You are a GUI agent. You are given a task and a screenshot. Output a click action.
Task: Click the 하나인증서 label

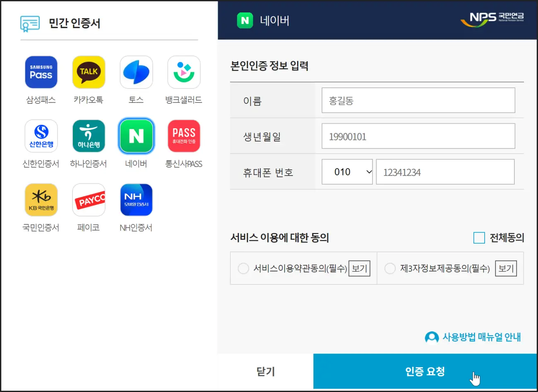point(89,164)
